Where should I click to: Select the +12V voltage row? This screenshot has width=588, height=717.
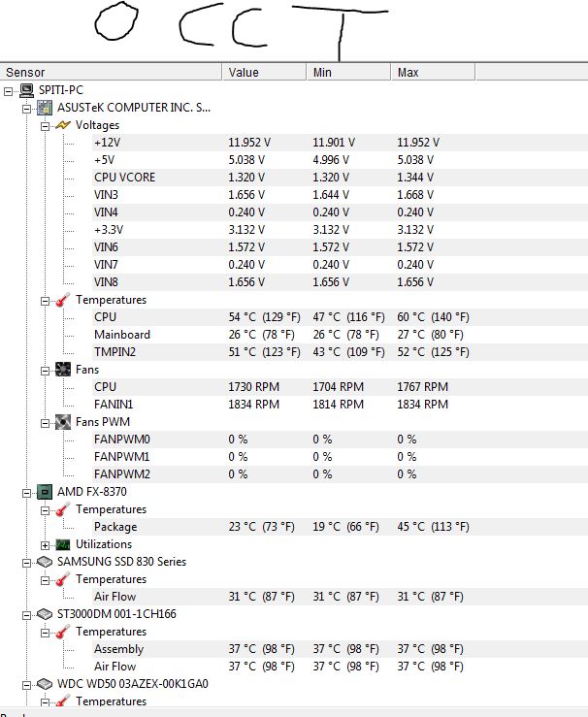[x=340, y=143]
